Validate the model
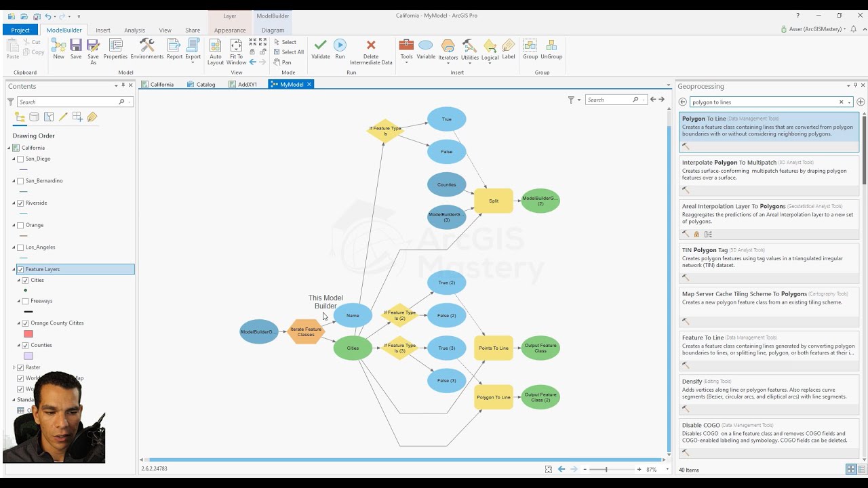This screenshot has width=868, height=488. pyautogui.click(x=321, y=49)
